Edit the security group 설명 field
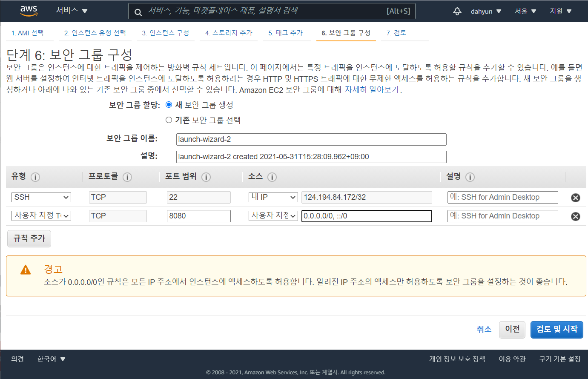The width and height of the screenshot is (588, 379). pyautogui.click(x=311, y=157)
